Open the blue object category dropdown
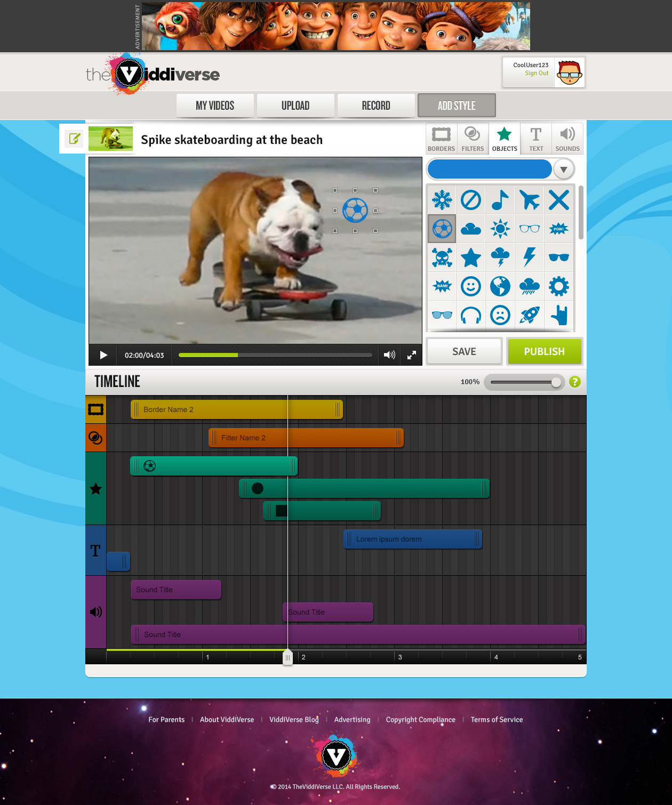The image size is (672, 805). pos(564,170)
